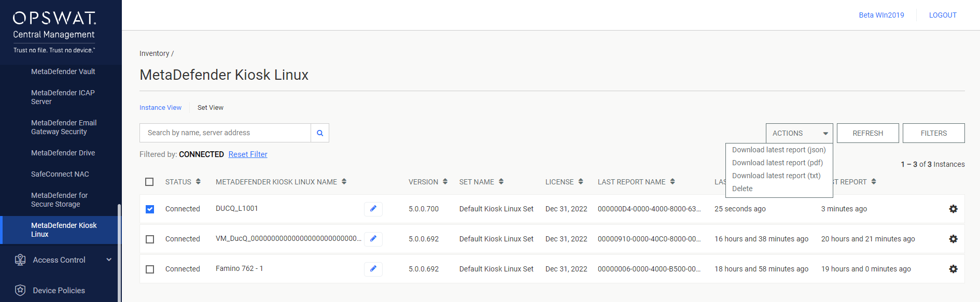Click the search magnifier icon
The width and height of the screenshot is (980, 302).
[x=320, y=133]
